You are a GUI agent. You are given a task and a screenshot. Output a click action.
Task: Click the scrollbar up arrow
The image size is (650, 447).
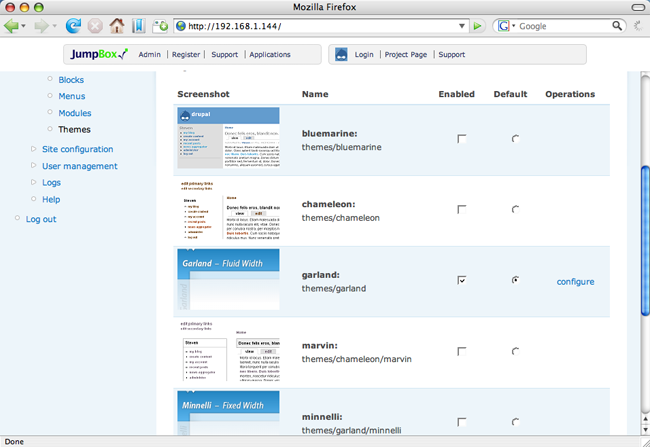coord(645,419)
